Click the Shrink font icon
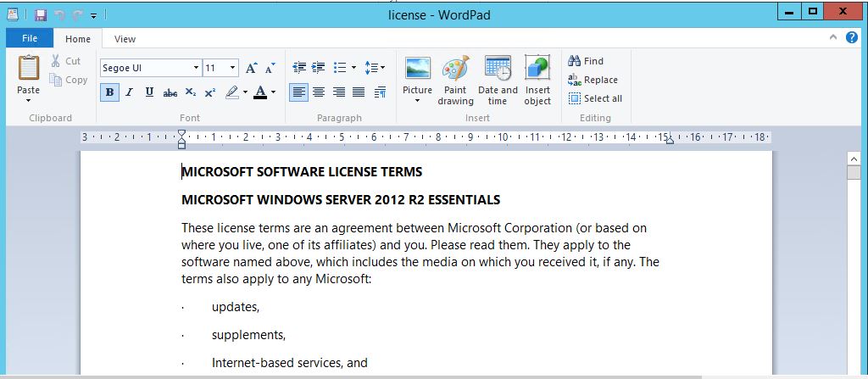The image size is (868, 379). click(270, 68)
